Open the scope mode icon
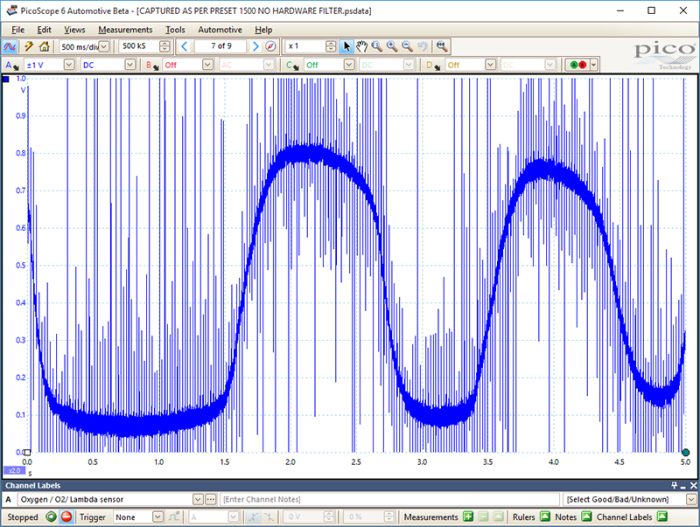The width and height of the screenshot is (700, 527). click(x=9, y=46)
